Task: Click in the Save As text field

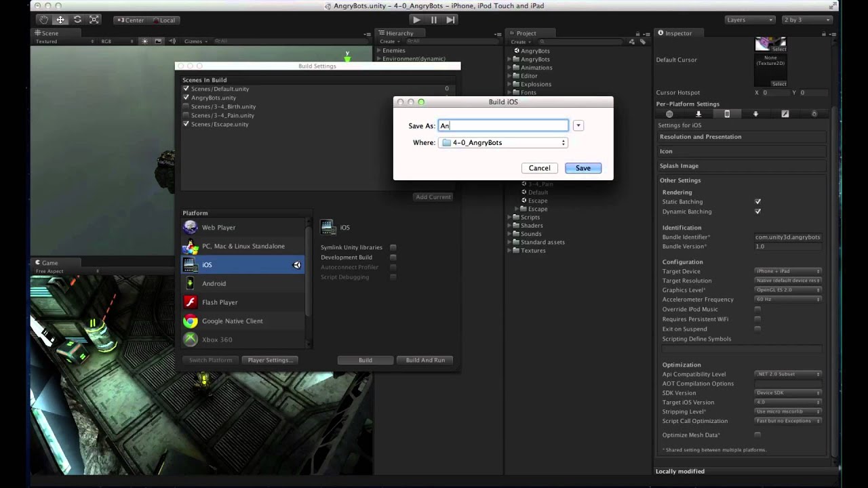Action: pyautogui.click(x=503, y=125)
